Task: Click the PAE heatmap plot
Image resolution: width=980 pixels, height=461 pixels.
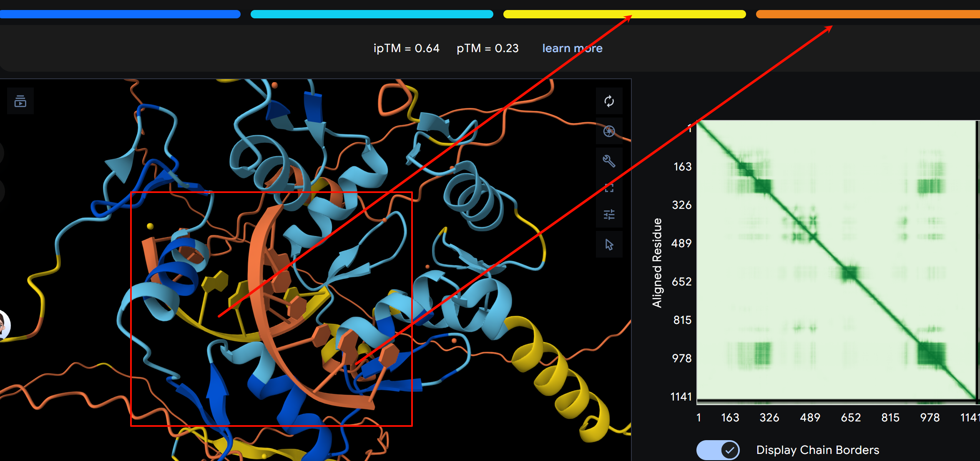Action: click(x=836, y=261)
